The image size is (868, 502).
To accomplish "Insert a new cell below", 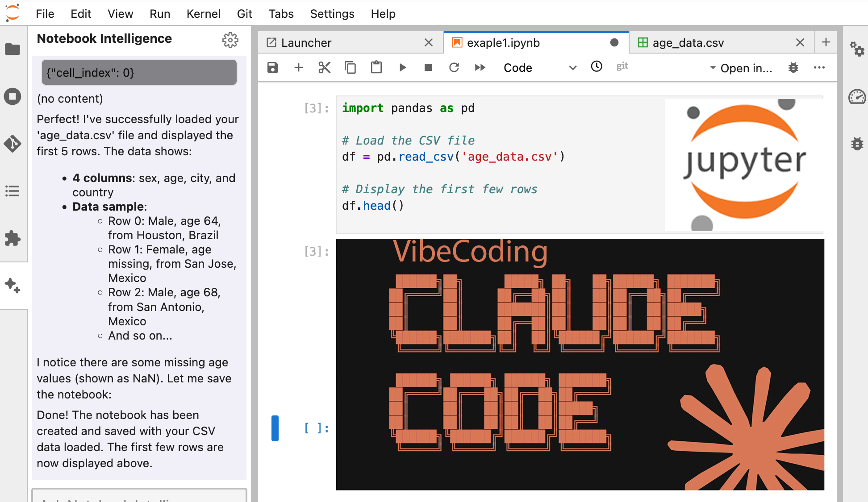I will tap(298, 67).
